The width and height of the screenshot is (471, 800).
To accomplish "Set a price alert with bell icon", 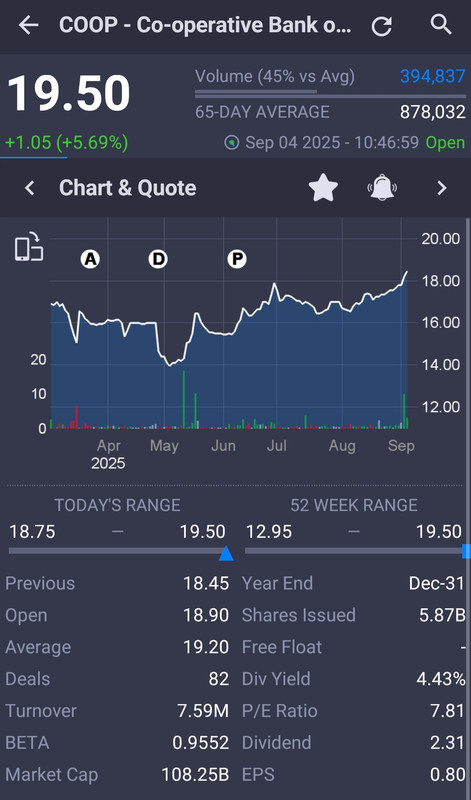I will (x=382, y=188).
